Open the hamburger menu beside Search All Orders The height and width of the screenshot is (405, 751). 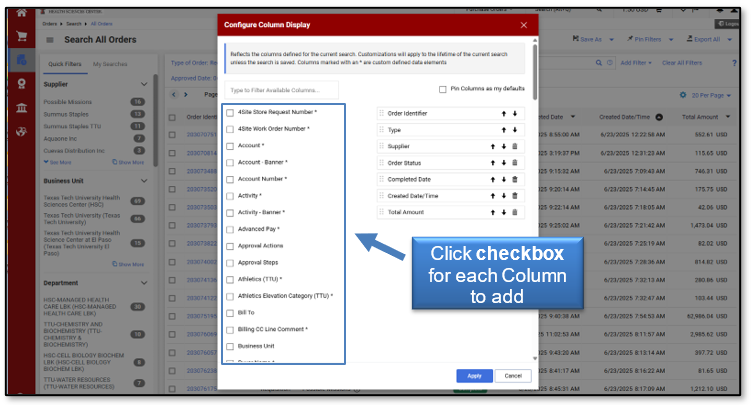[50, 40]
